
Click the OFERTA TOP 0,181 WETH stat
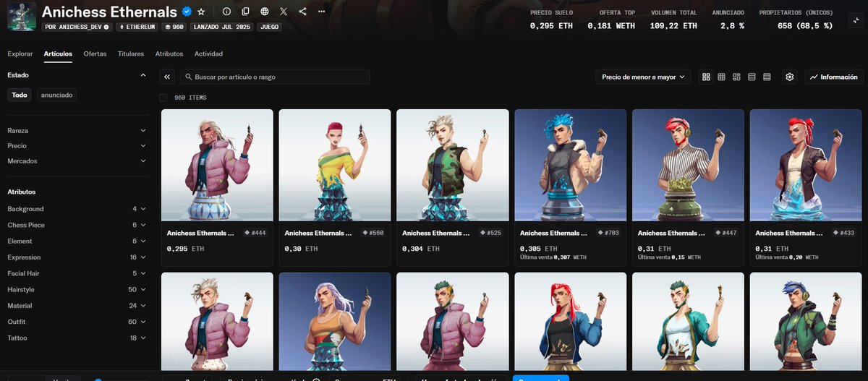[611, 20]
